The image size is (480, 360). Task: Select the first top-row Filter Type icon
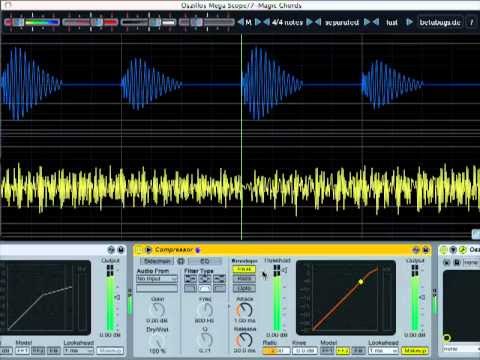pos(190,278)
